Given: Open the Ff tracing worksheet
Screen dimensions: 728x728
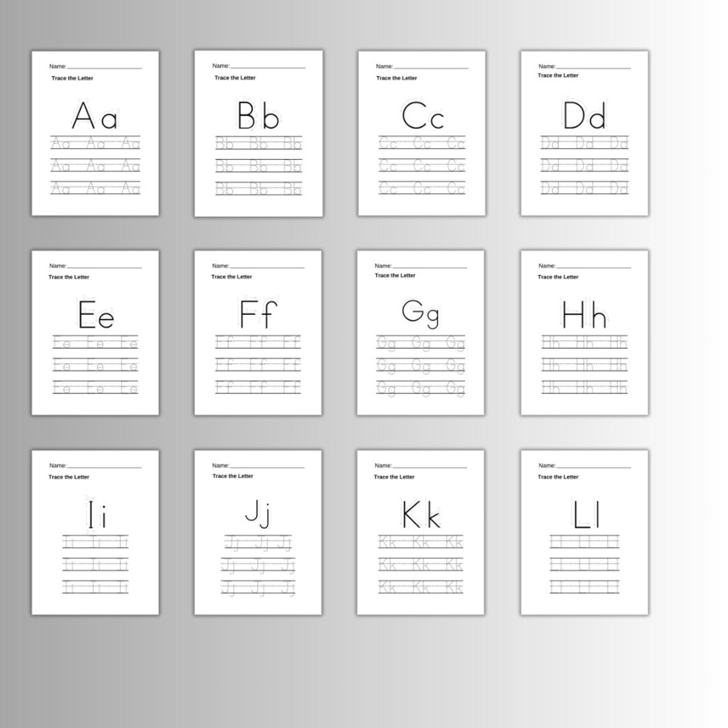Looking at the screenshot, I should [x=258, y=332].
